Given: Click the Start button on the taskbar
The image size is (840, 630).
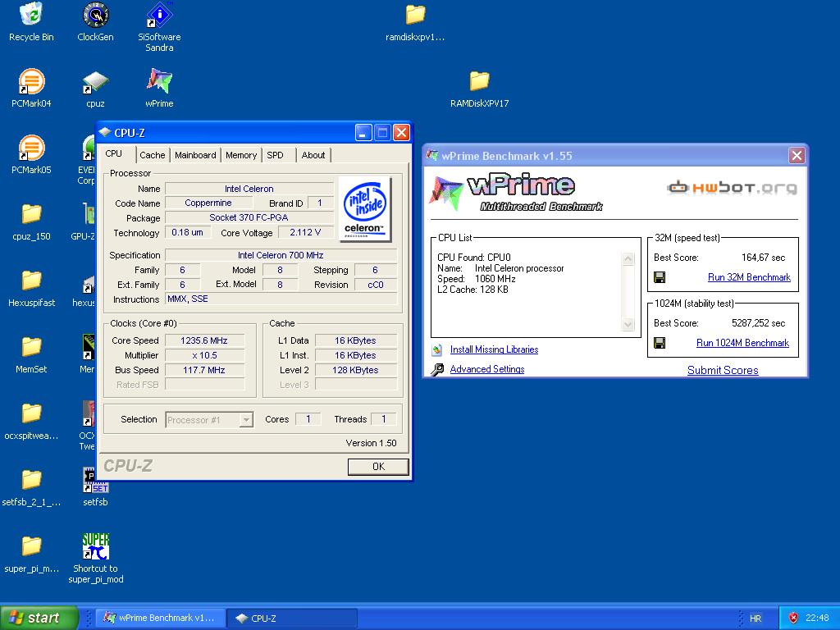Looking at the screenshot, I should click(39, 618).
